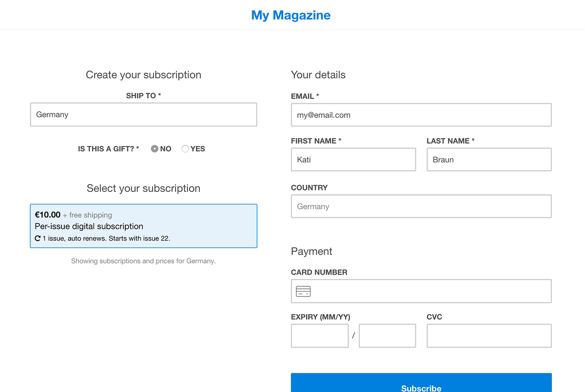Open the Country field under Your details
The height and width of the screenshot is (392, 585).
(x=421, y=206)
